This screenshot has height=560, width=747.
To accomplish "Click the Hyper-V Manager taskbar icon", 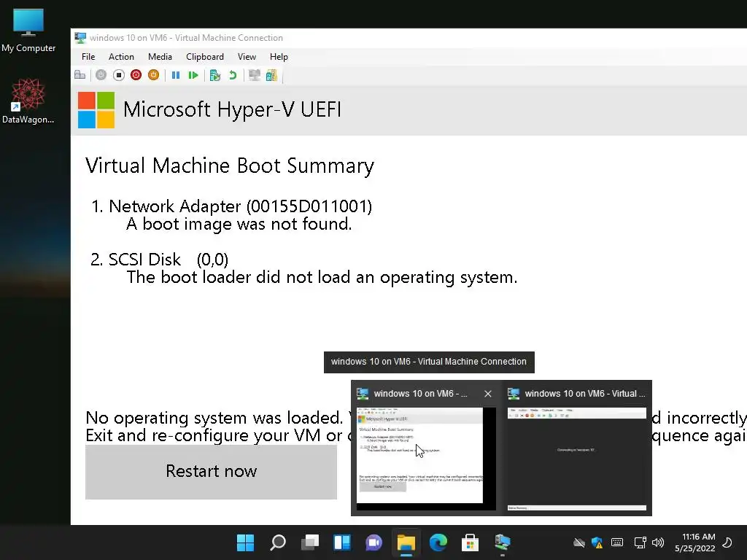I will [503, 542].
